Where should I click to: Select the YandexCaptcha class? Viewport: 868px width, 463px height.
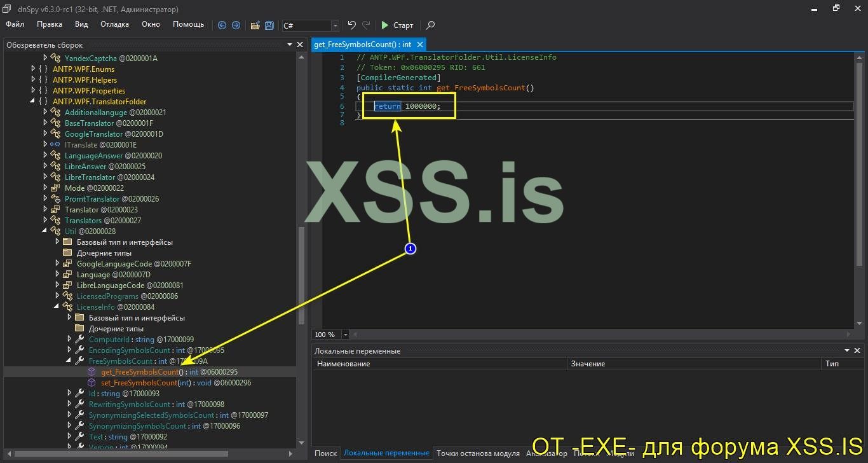click(x=111, y=59)
